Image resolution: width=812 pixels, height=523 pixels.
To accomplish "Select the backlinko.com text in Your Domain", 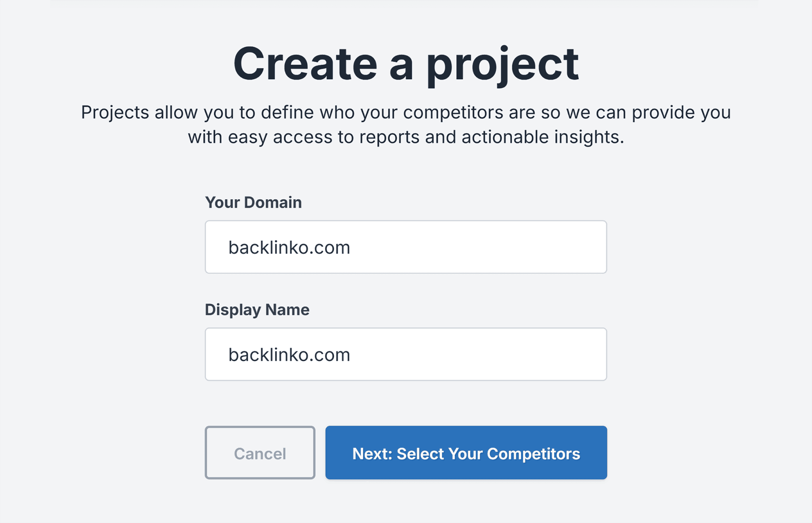I will [289, 247].
